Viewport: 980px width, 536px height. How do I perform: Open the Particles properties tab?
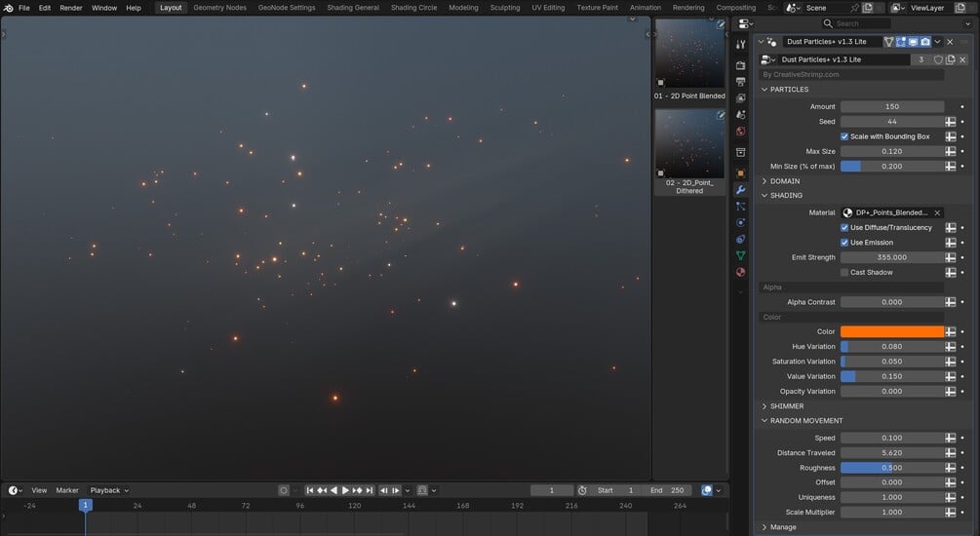(741, 207)
